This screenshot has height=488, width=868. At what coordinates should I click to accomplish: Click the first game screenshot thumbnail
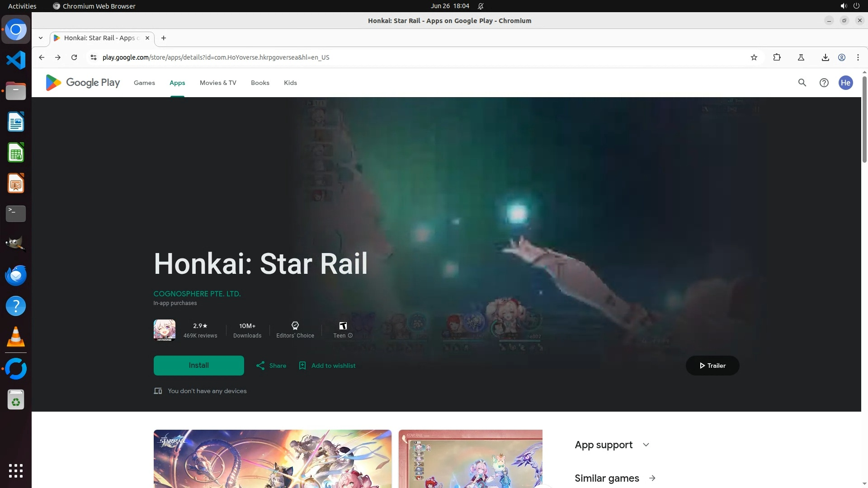point(272,459)
